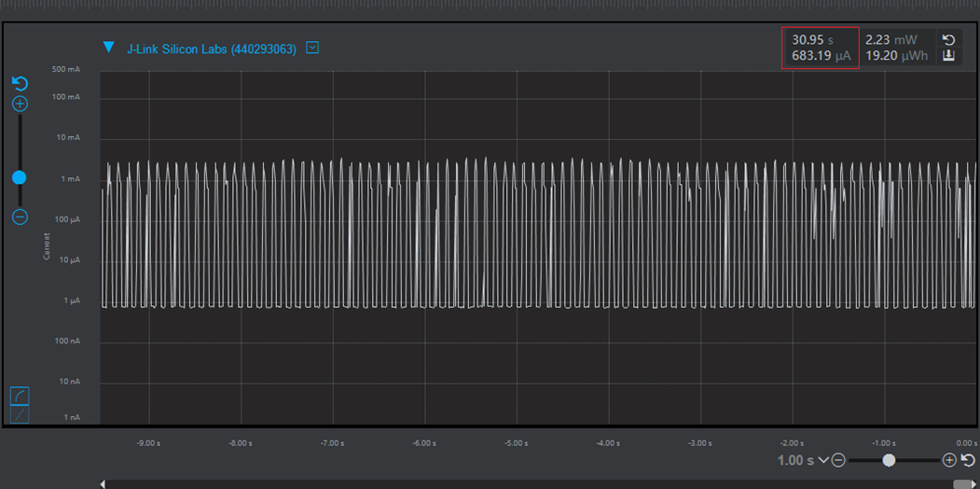The image size is (980, 489).
Task: Click the -1.00 s time label
Action: [884, 443]
